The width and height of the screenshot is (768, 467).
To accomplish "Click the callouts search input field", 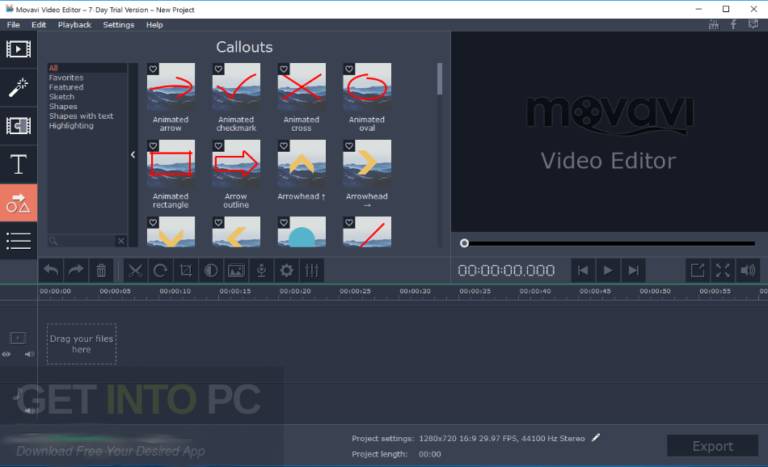I will pos(82,241).
